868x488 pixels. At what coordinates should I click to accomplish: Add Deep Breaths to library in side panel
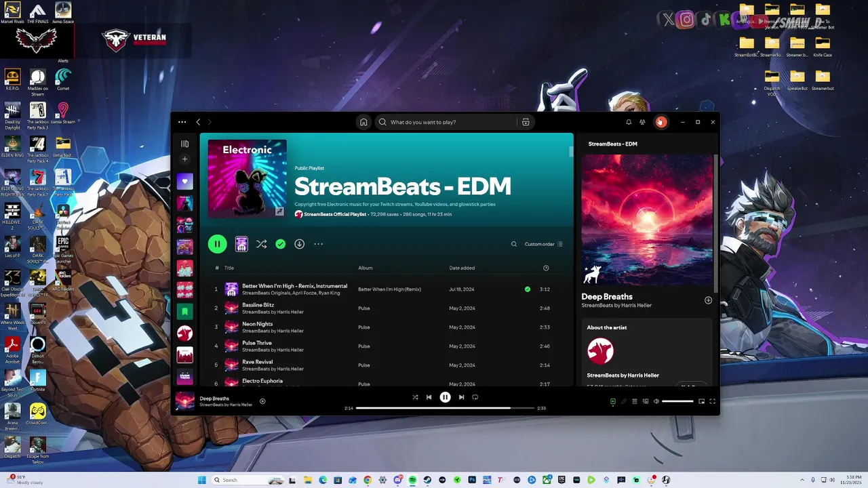point(708,300)
